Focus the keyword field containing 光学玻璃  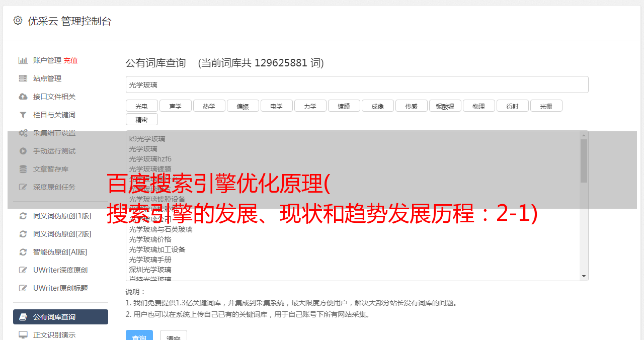point(357,84)
